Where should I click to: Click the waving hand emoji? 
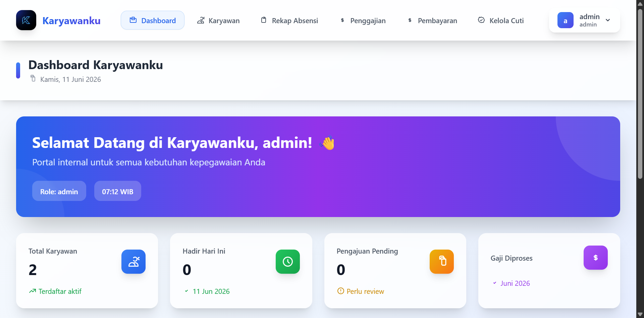[328, 143]
